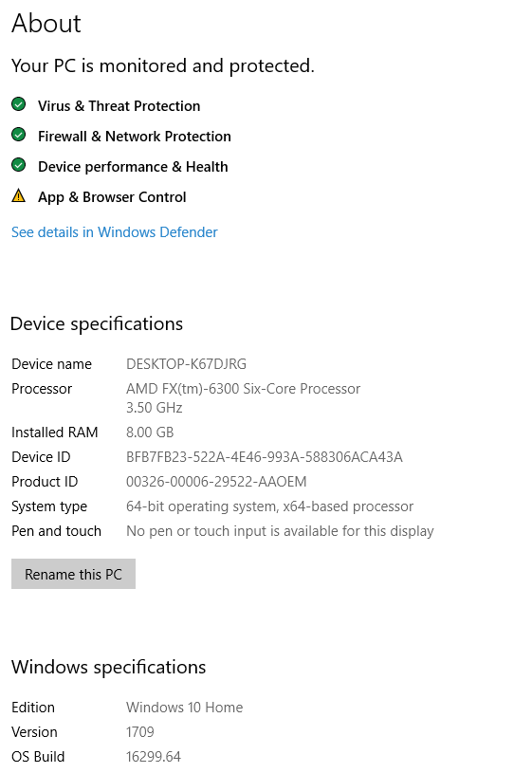Click the 8.00 GB Installed RAM value
Image resolution: width=532 pixels, height=773 pixels.
pyautogui.click(x=150, y=433)
